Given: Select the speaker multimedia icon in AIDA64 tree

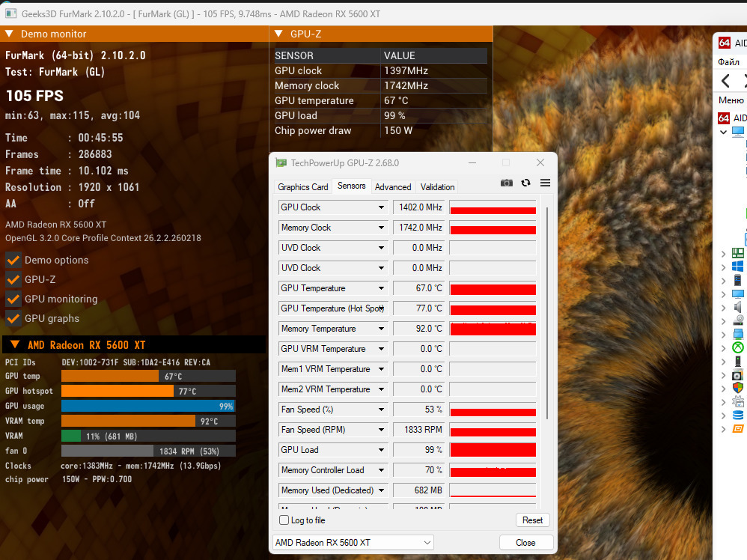Looking at the screenshot, I should (x=738, y=307).
